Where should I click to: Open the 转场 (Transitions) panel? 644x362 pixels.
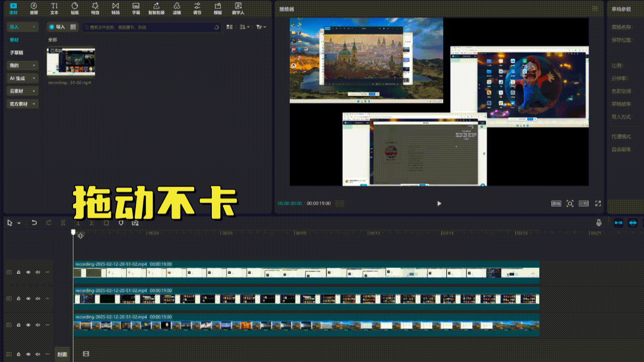click(x=116, y=8)
